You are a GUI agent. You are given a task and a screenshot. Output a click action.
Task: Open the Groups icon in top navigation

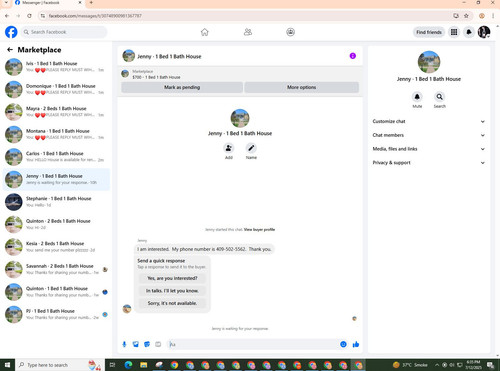click(x=291, y=32)
